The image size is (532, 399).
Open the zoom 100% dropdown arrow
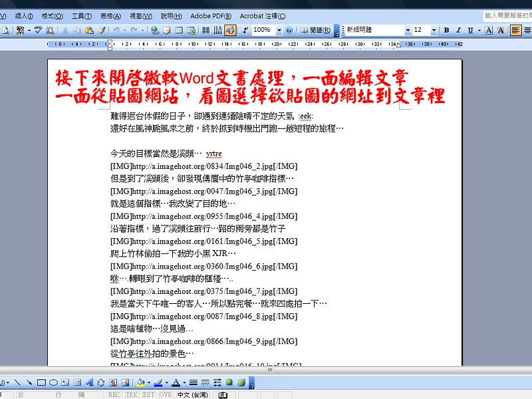tap(279, 30)
